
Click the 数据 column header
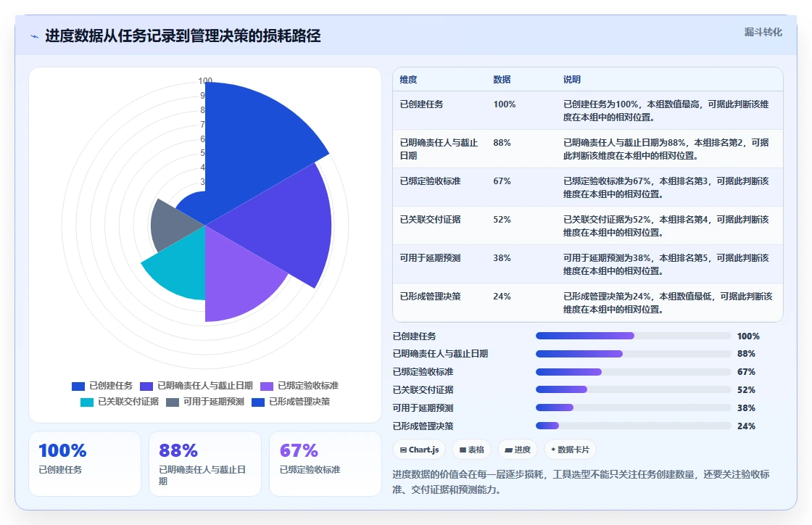click(x=502, y=80)
